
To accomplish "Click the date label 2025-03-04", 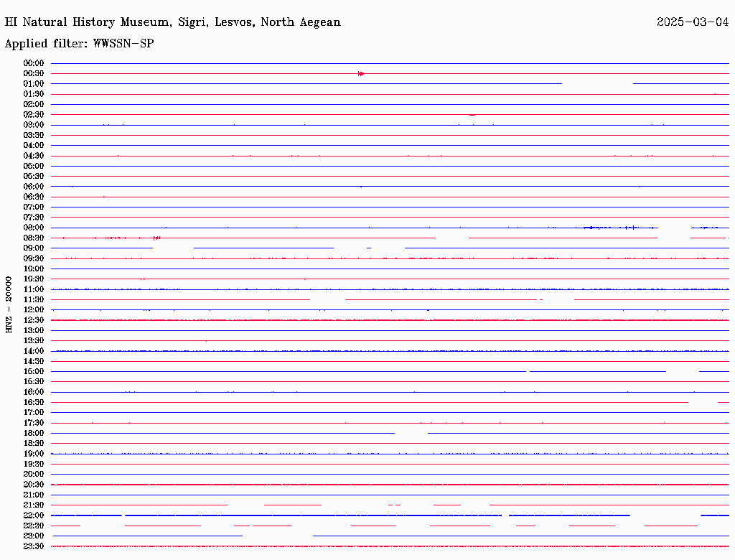I will 693,22.
